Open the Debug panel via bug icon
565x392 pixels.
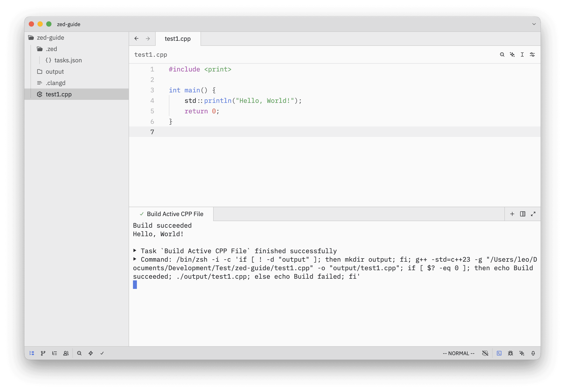tap(511, 353)
